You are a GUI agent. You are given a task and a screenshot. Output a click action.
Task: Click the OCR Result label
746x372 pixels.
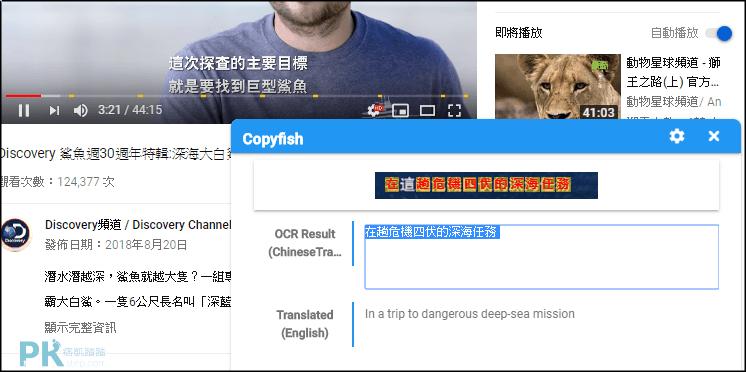click(305, 243)
